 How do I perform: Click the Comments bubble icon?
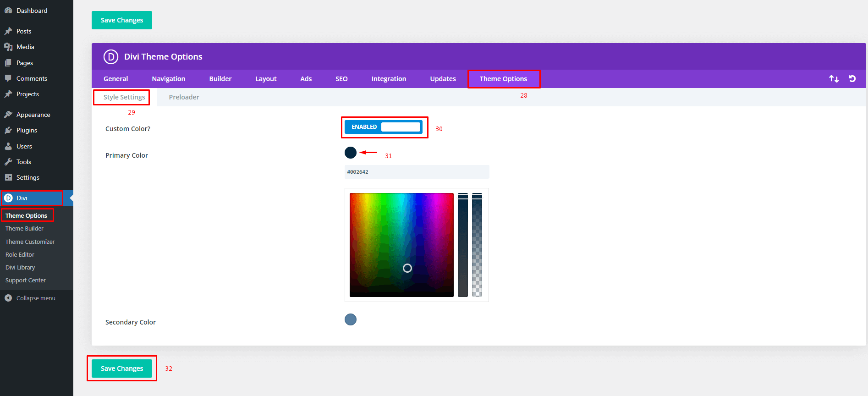click(8, 78)
